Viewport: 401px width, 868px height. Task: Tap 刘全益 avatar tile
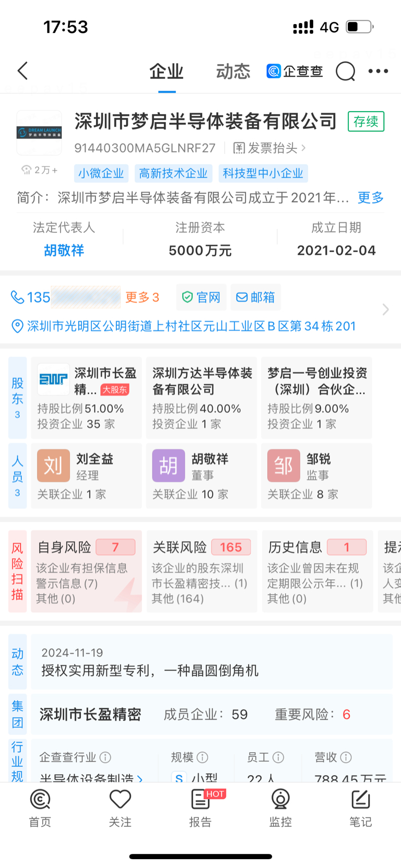pyautogui.click(x=53, y=466)
